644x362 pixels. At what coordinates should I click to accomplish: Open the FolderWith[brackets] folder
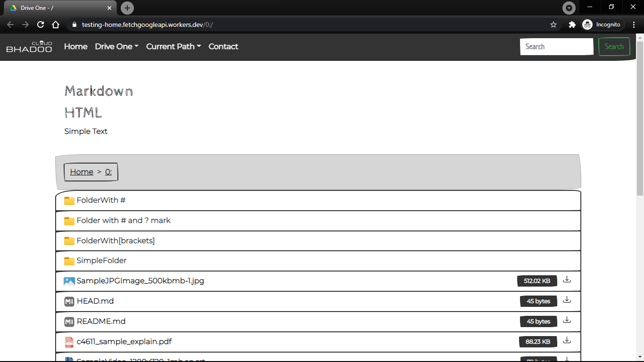[318, 241]
